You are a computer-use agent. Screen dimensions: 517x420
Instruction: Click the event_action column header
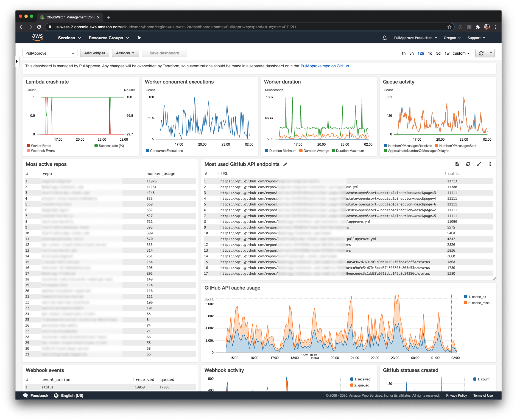point(56,380)
